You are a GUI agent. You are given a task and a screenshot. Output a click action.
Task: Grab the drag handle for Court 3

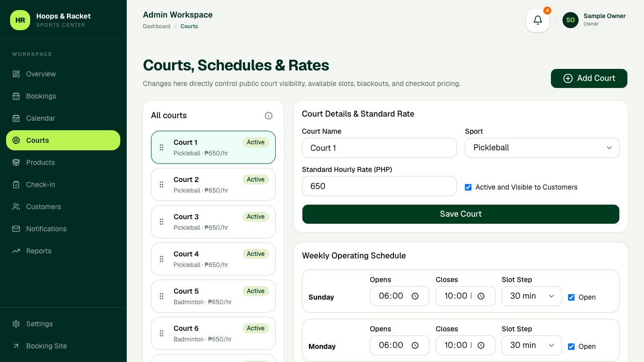click(x=162, y=222)
